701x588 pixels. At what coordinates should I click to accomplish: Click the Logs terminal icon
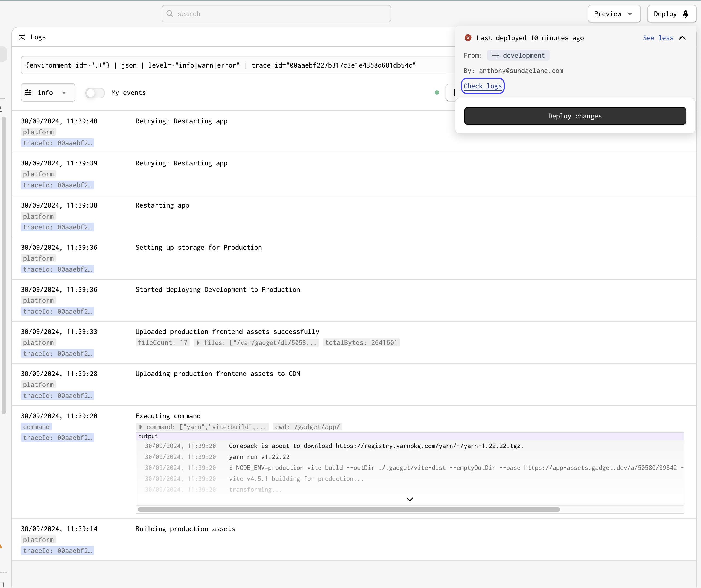[x=22, y=37]
